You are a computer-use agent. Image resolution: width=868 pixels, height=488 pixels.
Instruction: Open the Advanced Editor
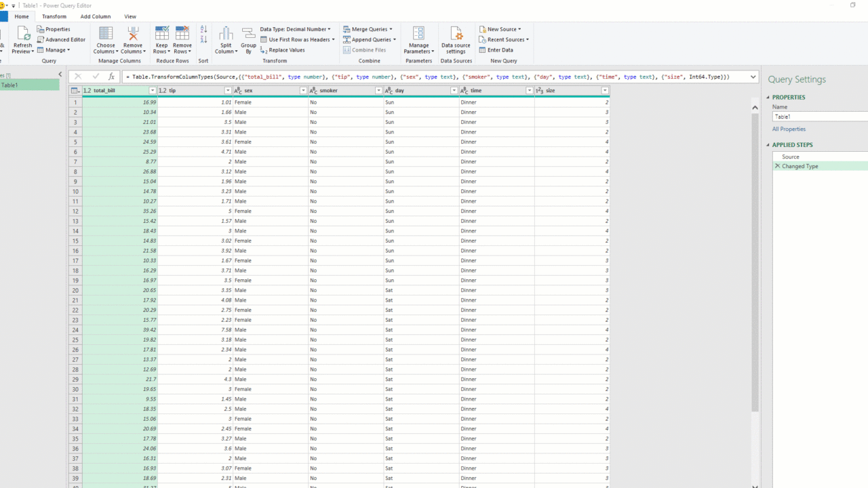pos(61,39)
